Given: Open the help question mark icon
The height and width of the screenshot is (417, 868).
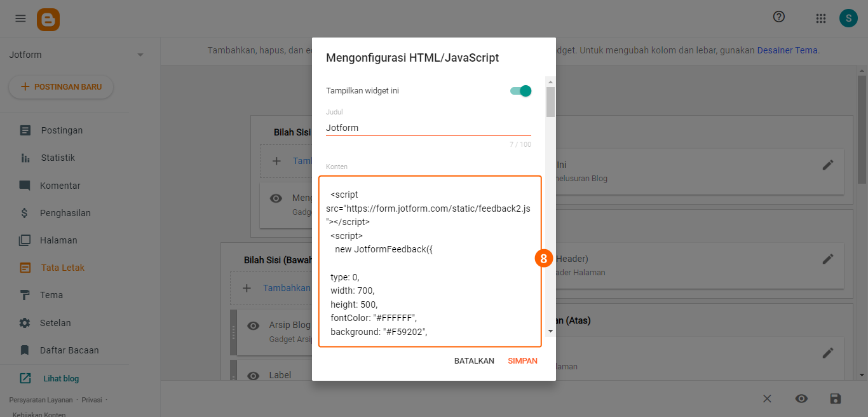Looking at the screenshot, I should coord(779,17).
